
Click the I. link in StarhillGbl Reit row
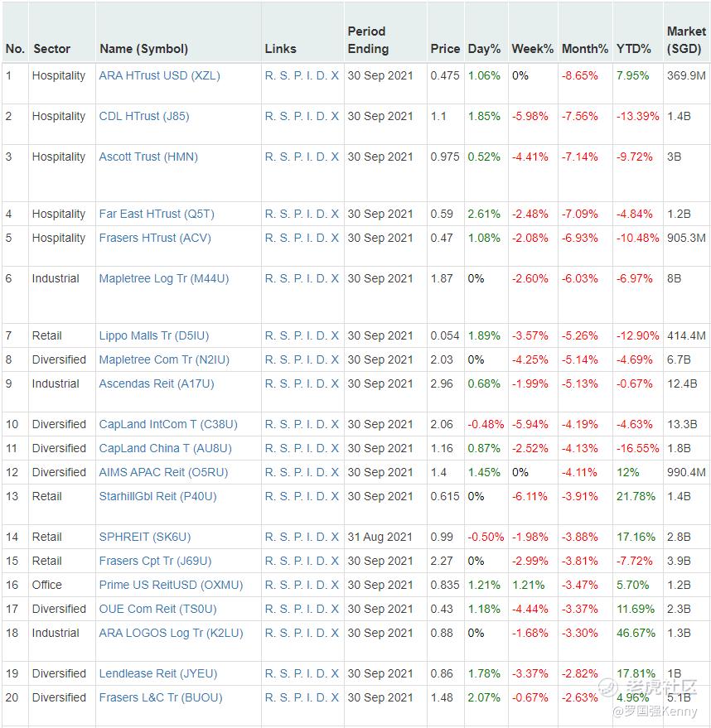pyautogui.click(x=309, y=496)
